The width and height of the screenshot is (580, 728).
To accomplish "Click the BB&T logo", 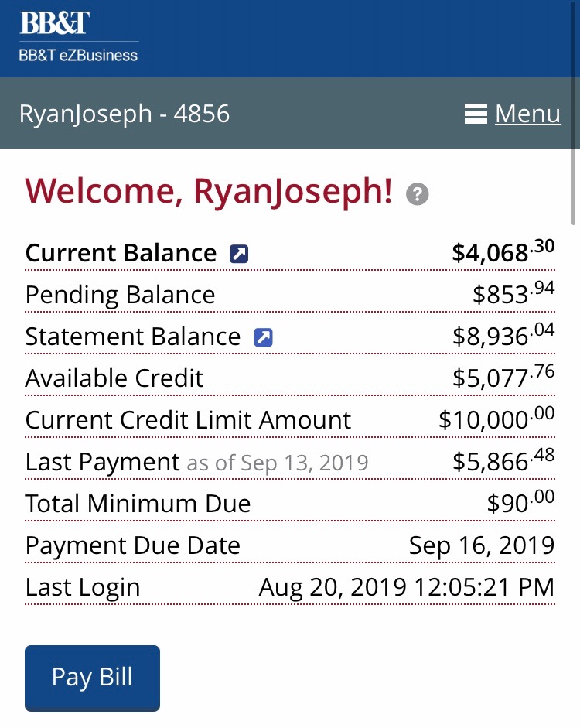I will (54, 23).
